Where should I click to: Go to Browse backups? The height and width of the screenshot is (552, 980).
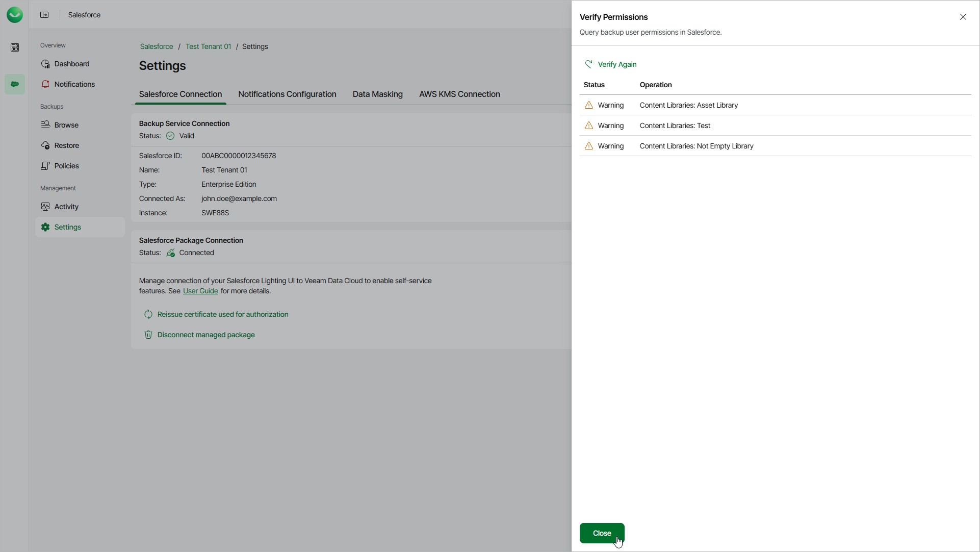[66, 125]
